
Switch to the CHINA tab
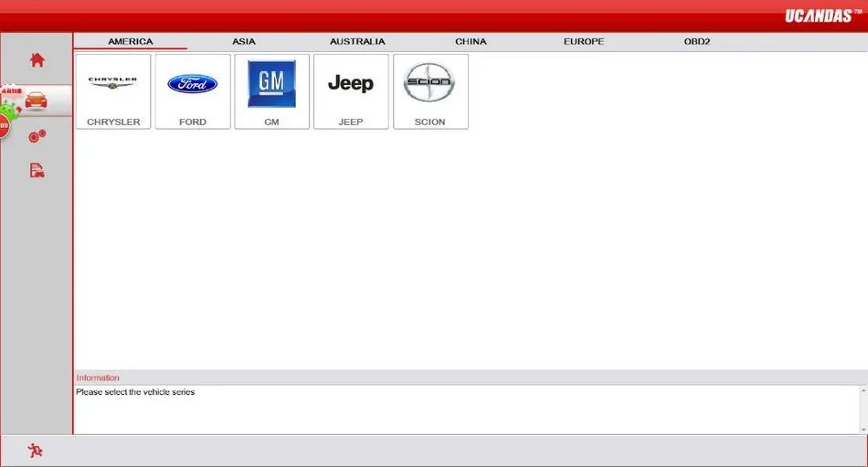pos(471,41)
